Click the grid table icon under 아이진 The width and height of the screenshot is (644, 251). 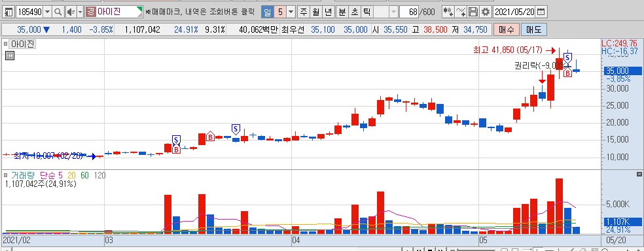click(x=10, y=56)
